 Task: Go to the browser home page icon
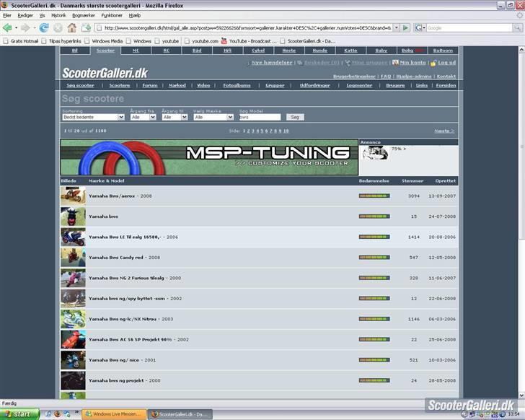[71, 27]
